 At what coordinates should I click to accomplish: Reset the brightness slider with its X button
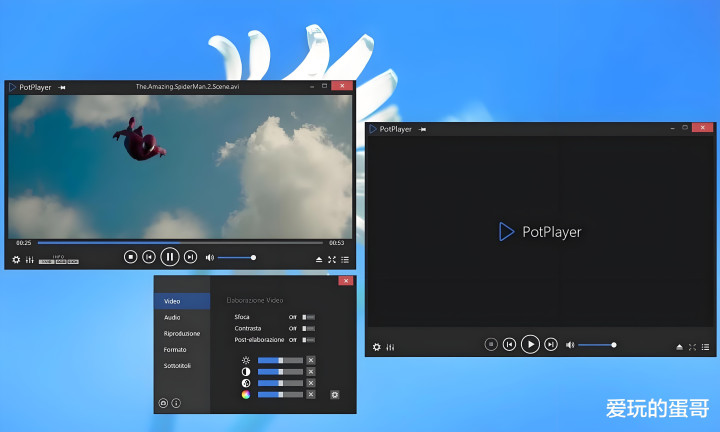[x=311, y=360]
